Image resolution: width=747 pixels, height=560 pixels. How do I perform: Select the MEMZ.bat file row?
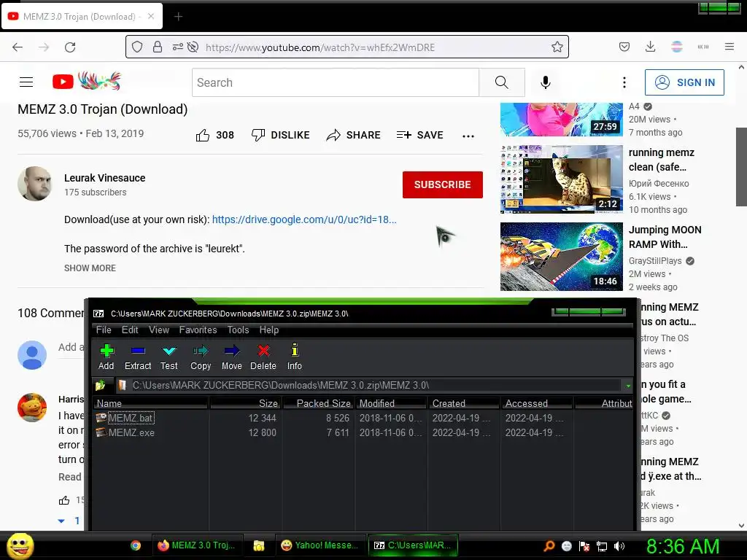click(362, 418)
